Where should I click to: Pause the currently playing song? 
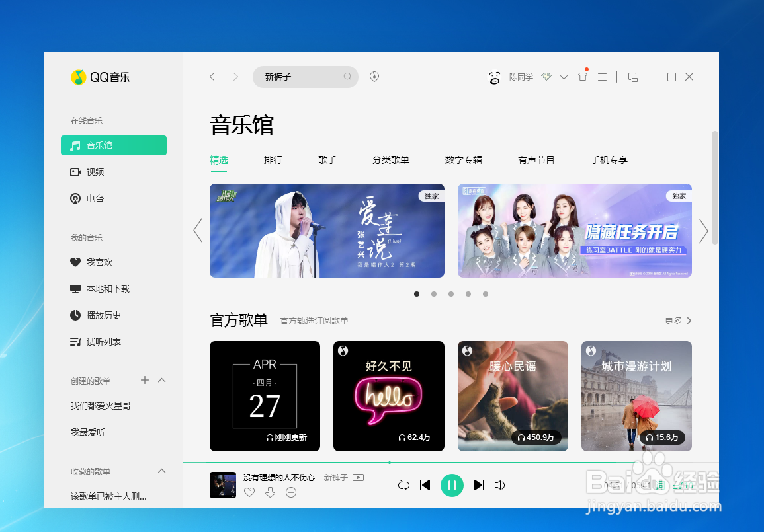click(x=452, y=485)
